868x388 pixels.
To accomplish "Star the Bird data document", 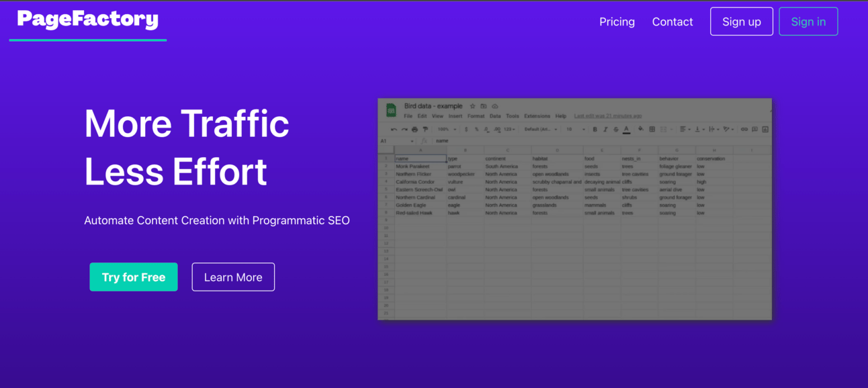I will (472, 106).
